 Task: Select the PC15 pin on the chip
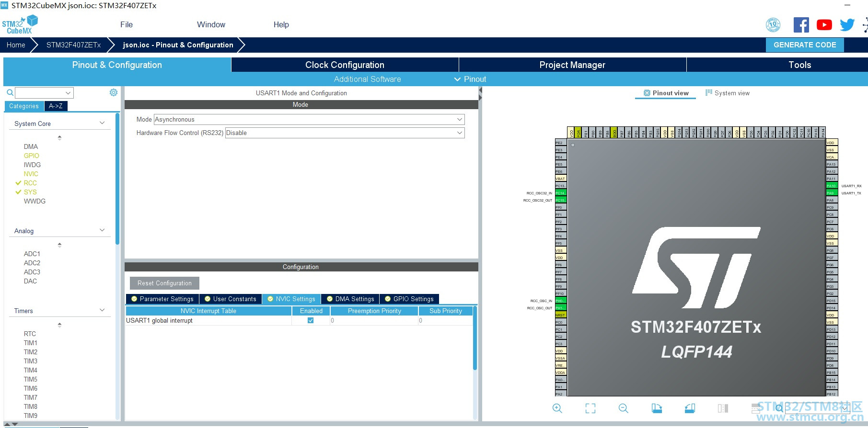point(560,200)
